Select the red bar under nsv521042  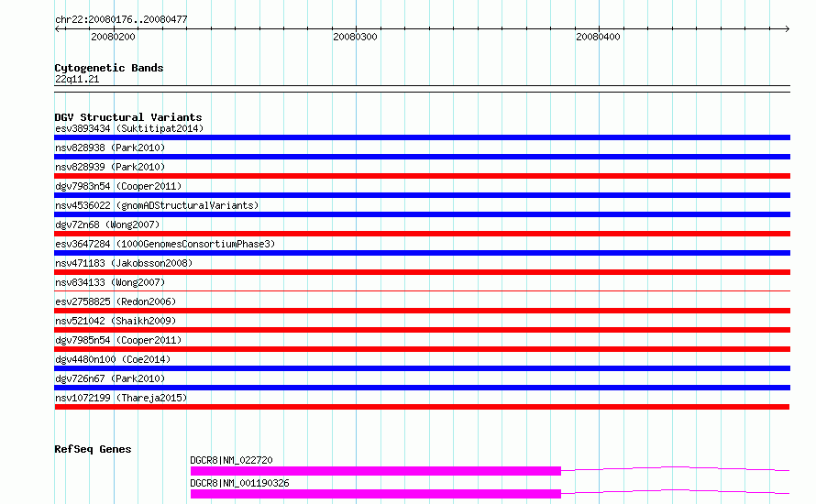point(422,330)
